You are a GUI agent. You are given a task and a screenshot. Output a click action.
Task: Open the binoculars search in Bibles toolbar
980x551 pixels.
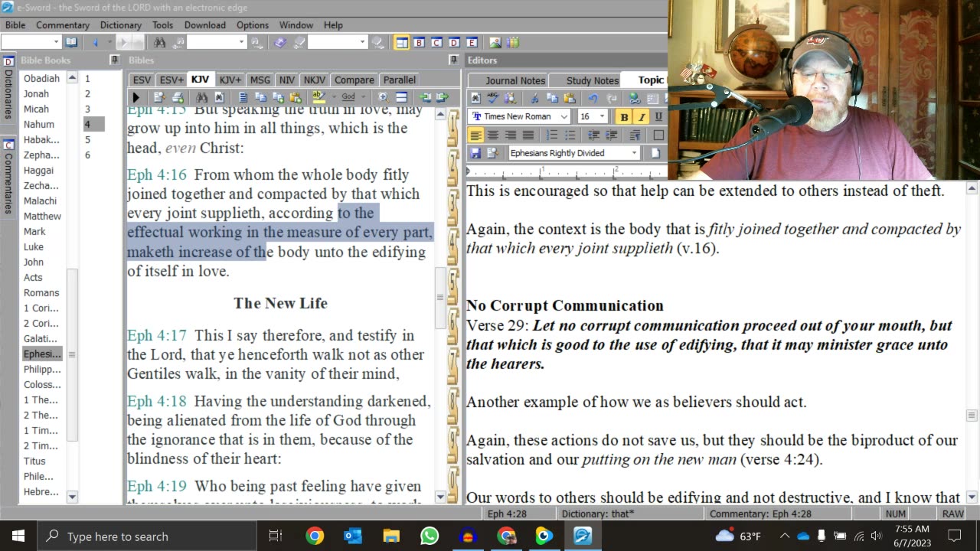[x=201, y=97]
